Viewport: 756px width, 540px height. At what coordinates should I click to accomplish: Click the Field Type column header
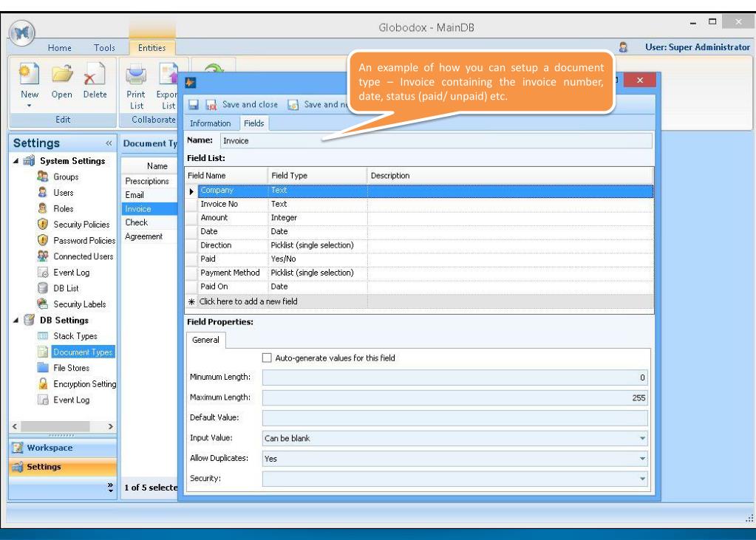coord(317,176)
